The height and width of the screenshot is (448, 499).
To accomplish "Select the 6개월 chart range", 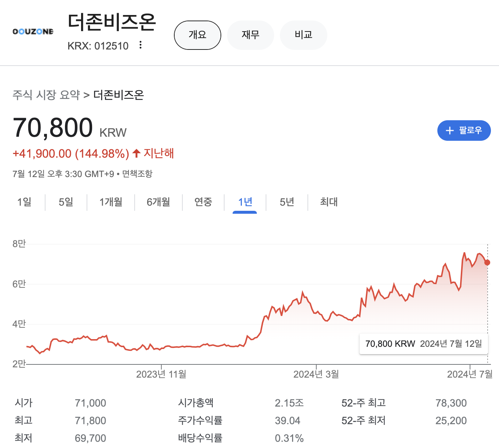I will 159,202.
